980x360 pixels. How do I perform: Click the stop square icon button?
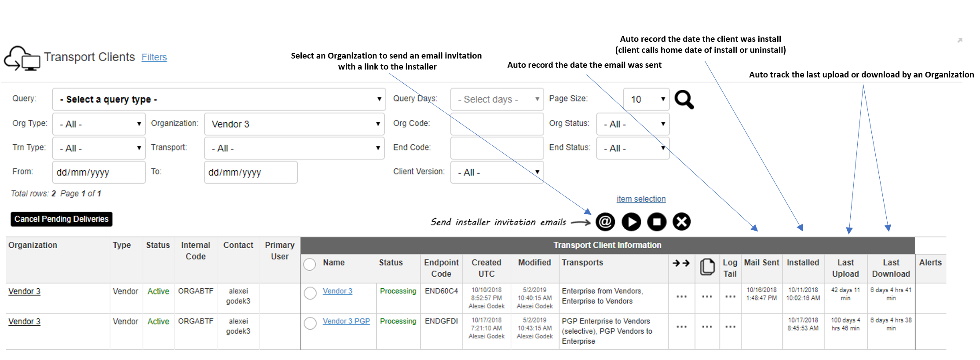656,222
